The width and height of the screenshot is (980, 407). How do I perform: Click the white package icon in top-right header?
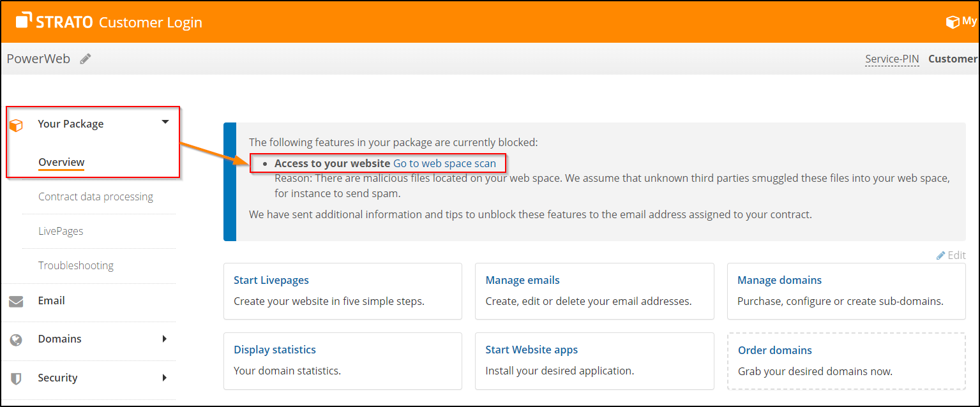[952, 22]
